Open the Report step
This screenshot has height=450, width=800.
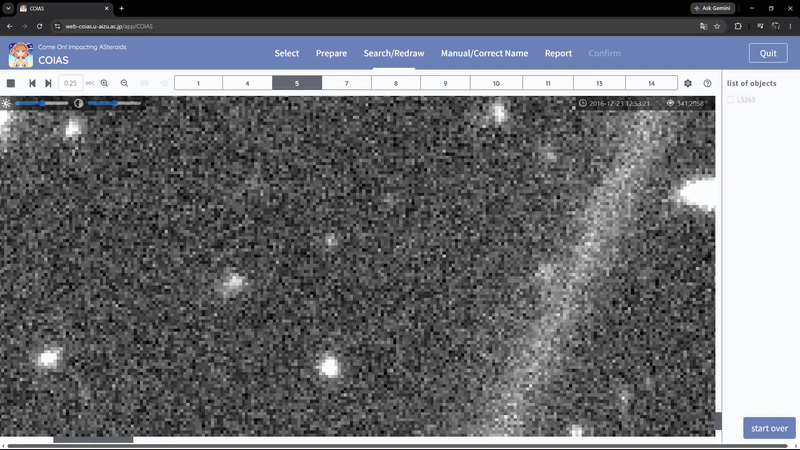(x=558, y=53)
